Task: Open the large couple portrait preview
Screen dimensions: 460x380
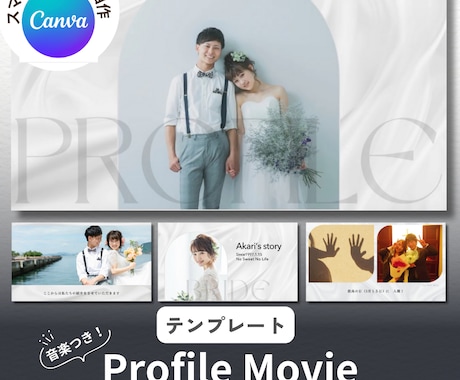Action: pyautogui.click(x=229, y=104)
